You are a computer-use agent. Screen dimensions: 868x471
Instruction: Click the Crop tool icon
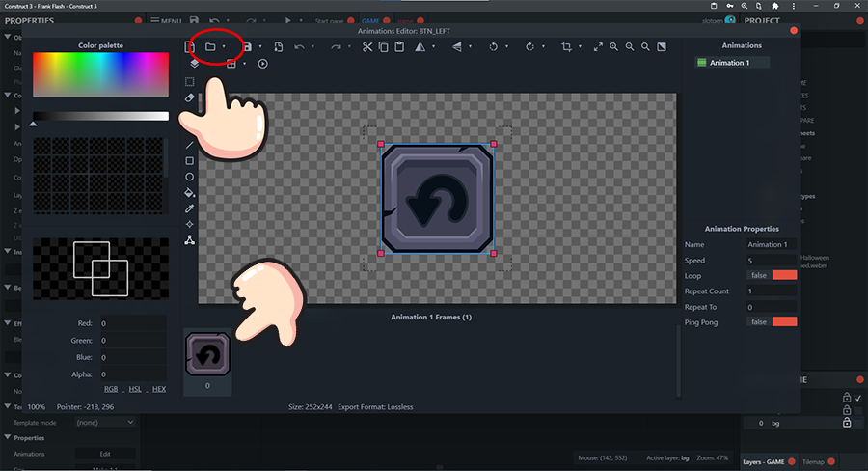tap(566, 46)
